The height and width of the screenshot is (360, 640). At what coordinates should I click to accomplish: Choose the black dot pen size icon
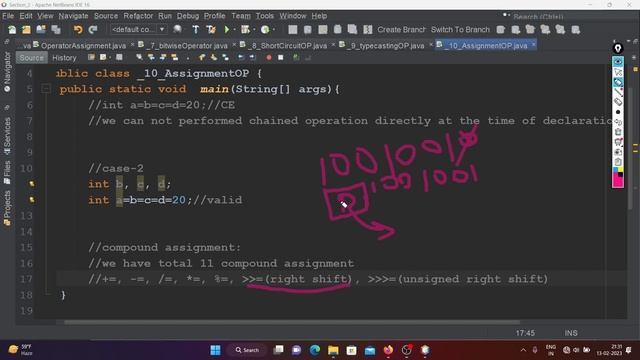618,112
